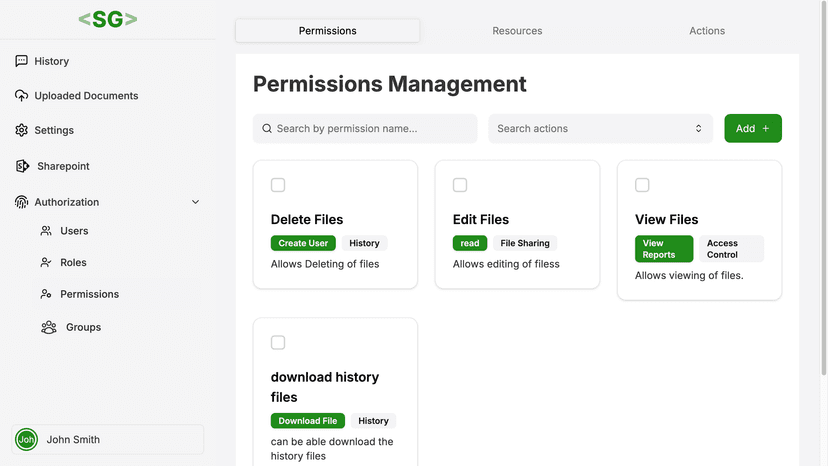Collapse the Authorization section chevron

click(x=195, y=202)
